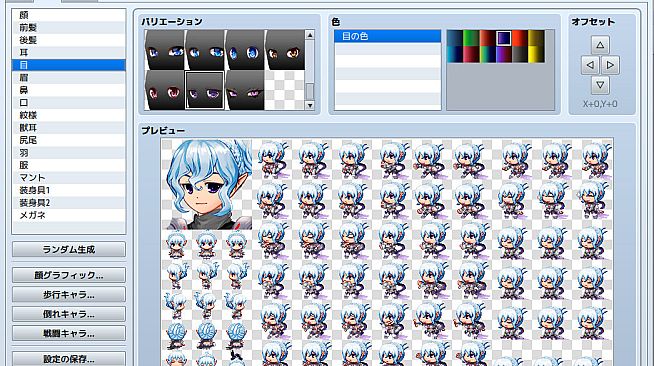Select the selected purple eye variation
654x366 pixels.
click(204, 90)
